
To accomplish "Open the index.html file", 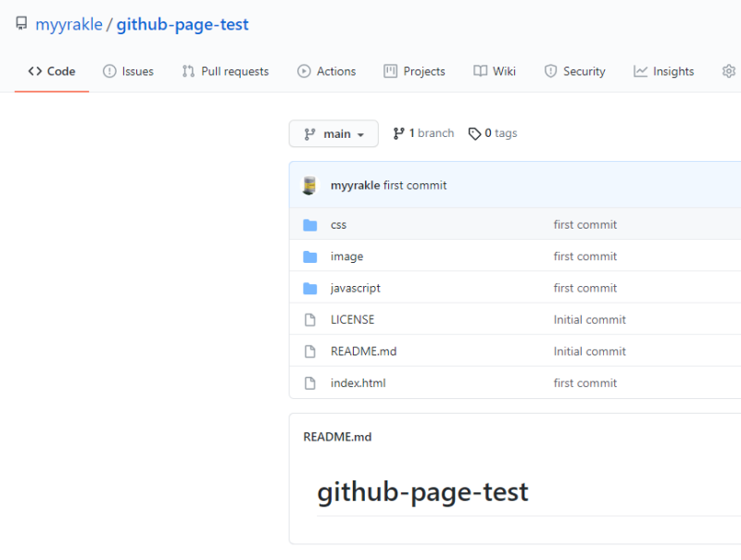I will pos(358,382).
